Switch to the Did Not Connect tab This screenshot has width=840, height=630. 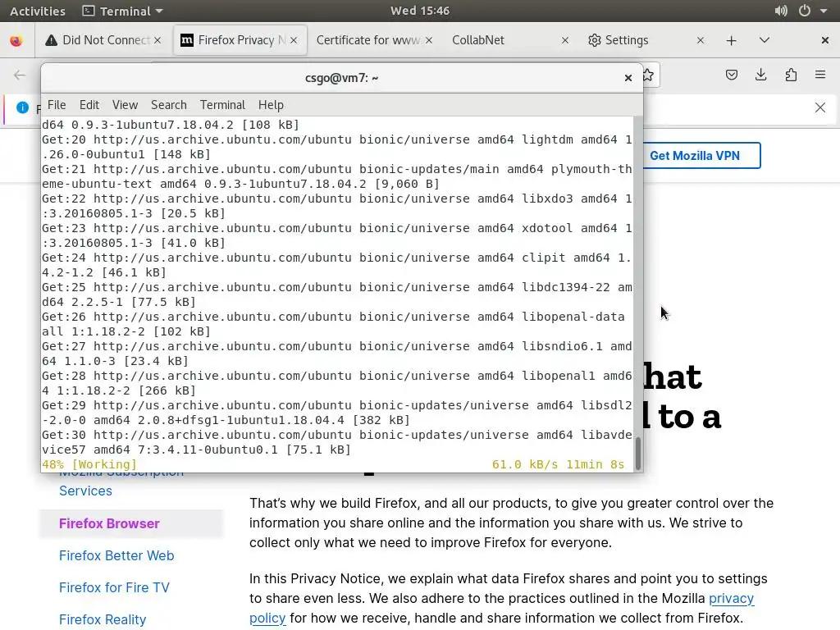(103, 40)
